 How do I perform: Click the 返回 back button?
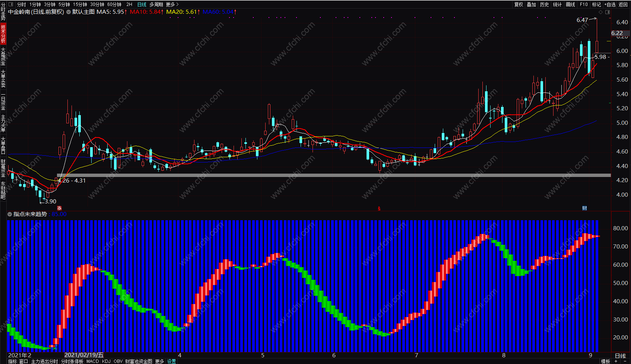pos(623,4)
